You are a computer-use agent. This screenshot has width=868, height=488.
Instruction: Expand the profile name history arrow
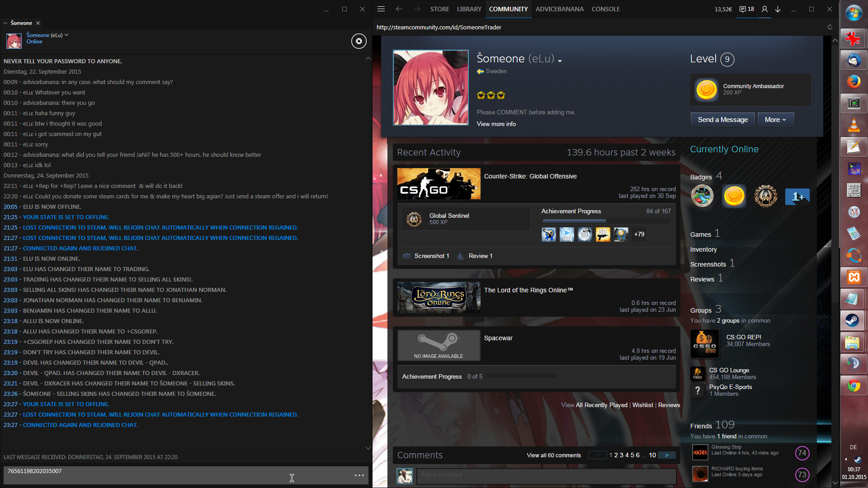(x=560, y=61)
